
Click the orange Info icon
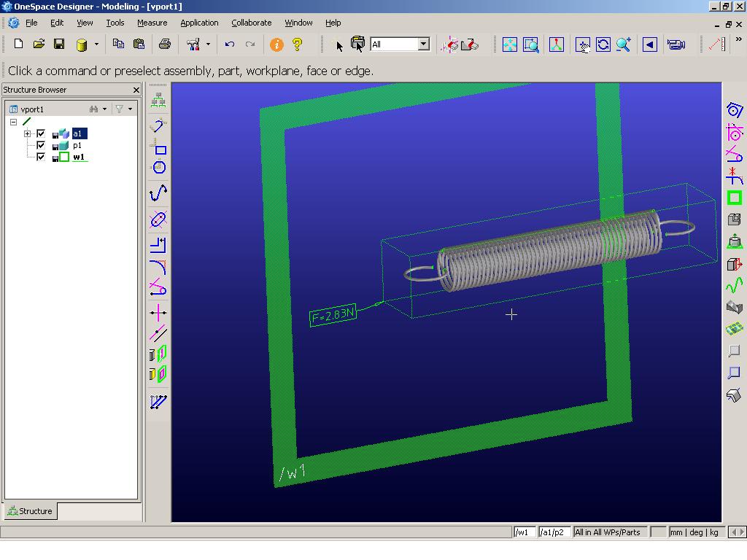pyautogui.click(x=276, y=44)
